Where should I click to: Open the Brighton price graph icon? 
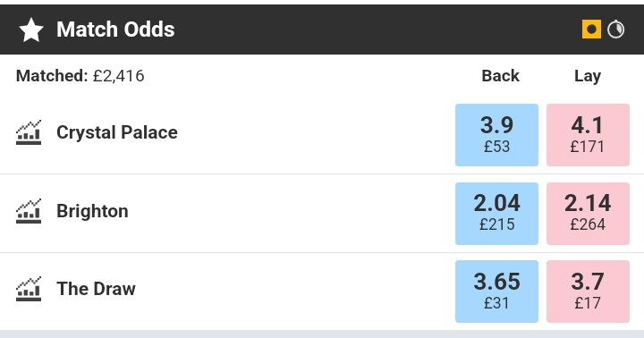(x=29, y=211)
